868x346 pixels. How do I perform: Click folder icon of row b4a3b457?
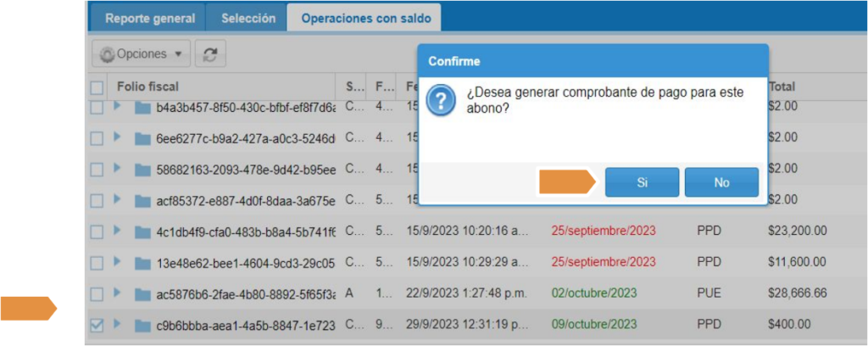tap(142, 108)
